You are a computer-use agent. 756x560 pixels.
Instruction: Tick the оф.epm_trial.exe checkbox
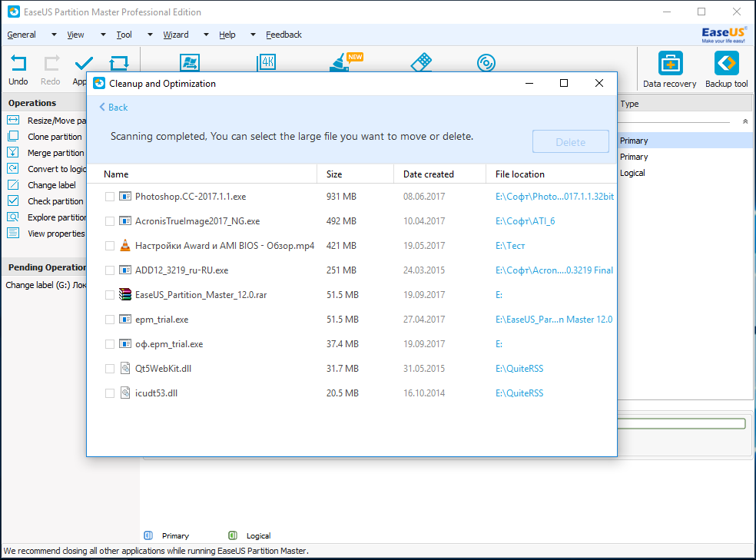point(110,344)
